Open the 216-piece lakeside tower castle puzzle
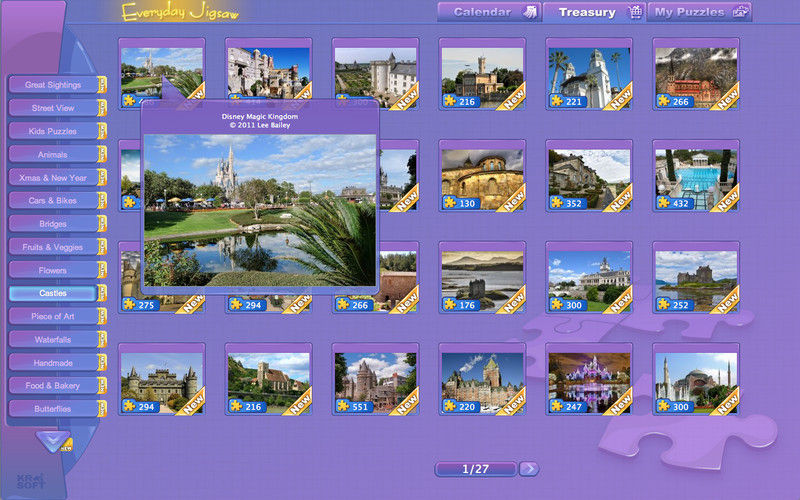This screenshot has width=800, height=500. [x=482, y=74]
